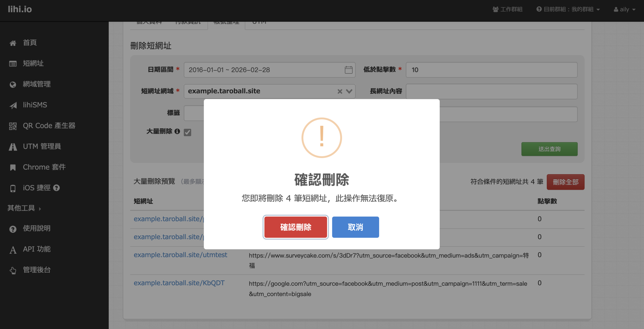Click the home icon beside 首頁

point(13,43)
